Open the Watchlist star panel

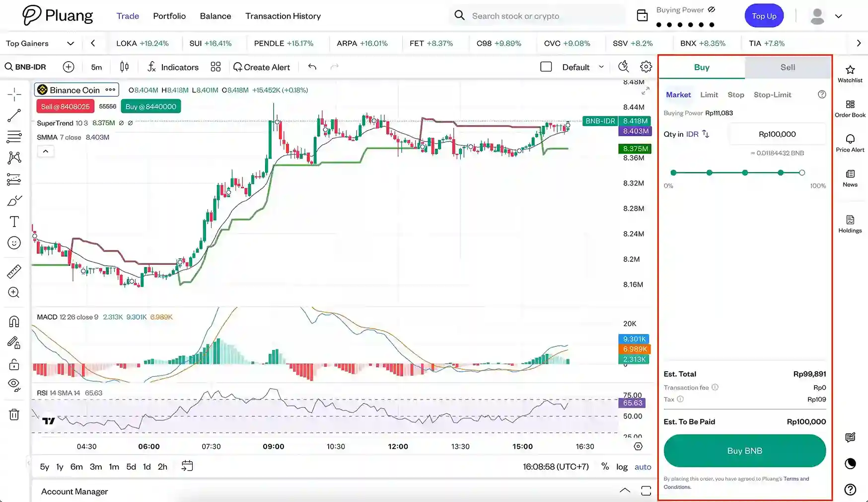pos(850,74)
